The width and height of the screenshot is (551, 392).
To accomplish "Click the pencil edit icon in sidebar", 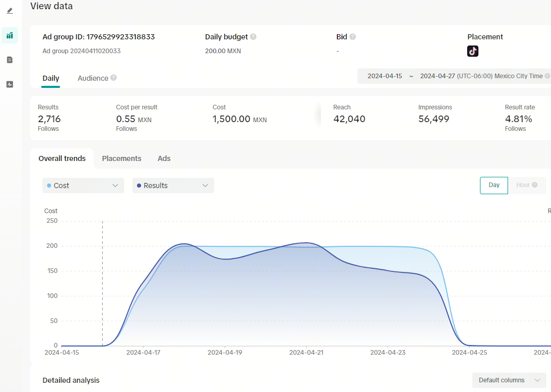I will [x=10, y=11].
